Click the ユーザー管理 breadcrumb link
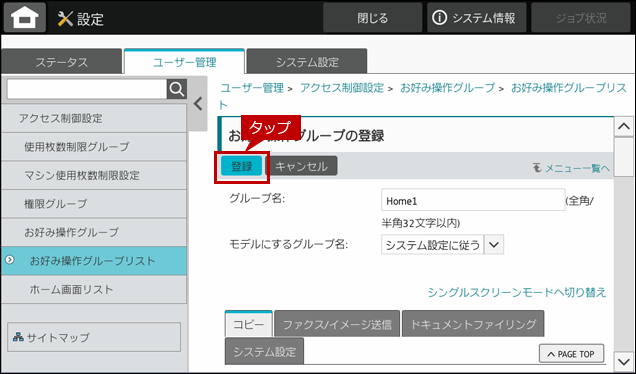This screenshot has height=374, width=636. [x=252, y=88]
